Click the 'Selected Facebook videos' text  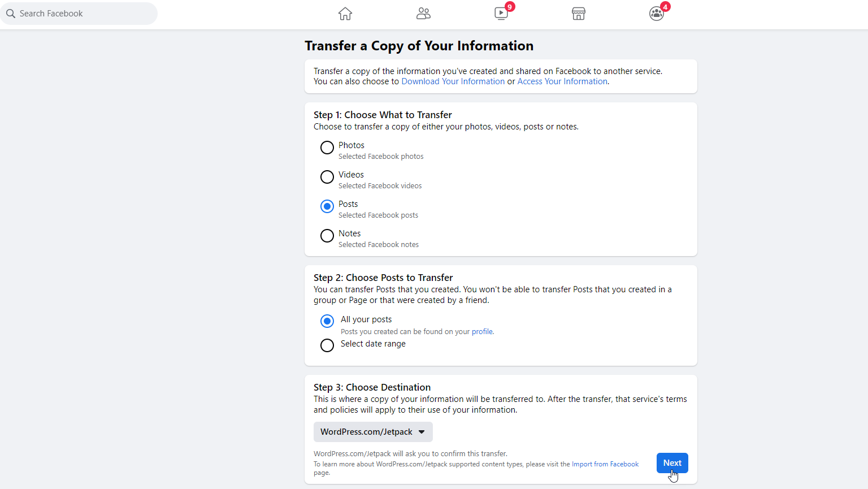[380, 186]
